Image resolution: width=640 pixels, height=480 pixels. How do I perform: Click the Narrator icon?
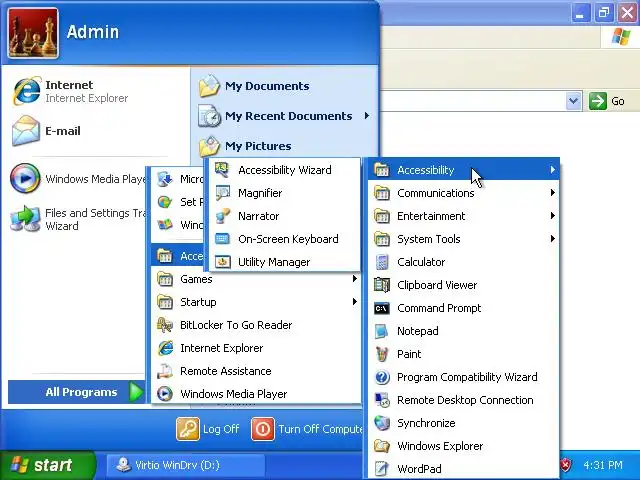222,216
